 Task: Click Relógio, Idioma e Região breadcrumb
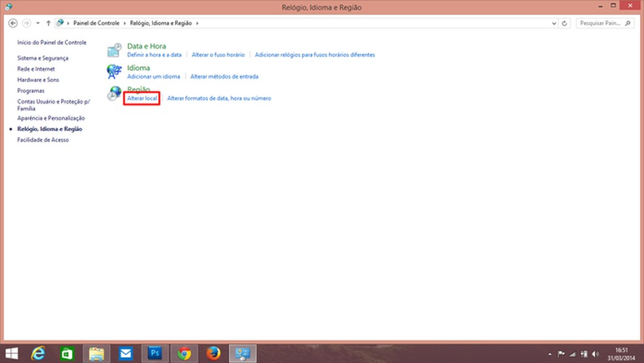[161, 24]
